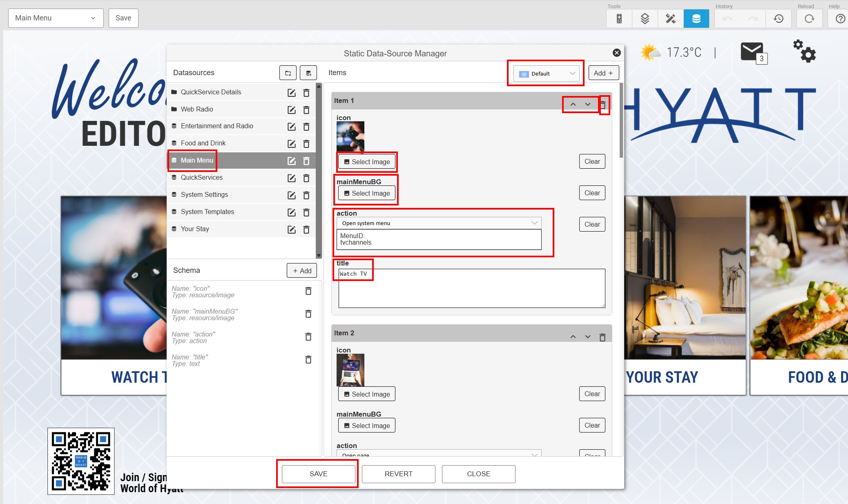Open Item 1 action type dropdown
This screenshot has height=504, width=848.
click(439, 223)
